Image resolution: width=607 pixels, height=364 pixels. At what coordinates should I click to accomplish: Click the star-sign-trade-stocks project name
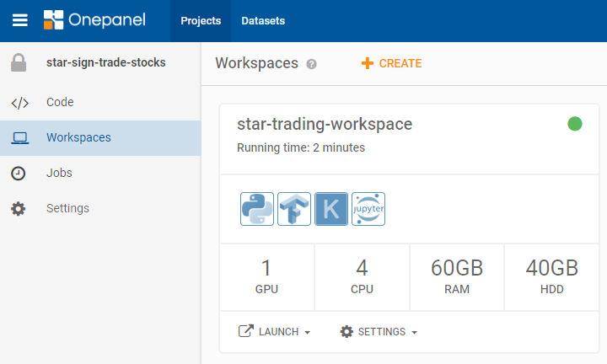pos(106,62)
